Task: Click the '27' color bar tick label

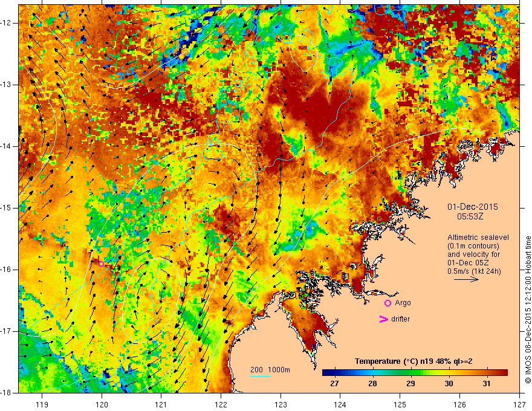Action: pyautogui.click(x=334, y=384)
